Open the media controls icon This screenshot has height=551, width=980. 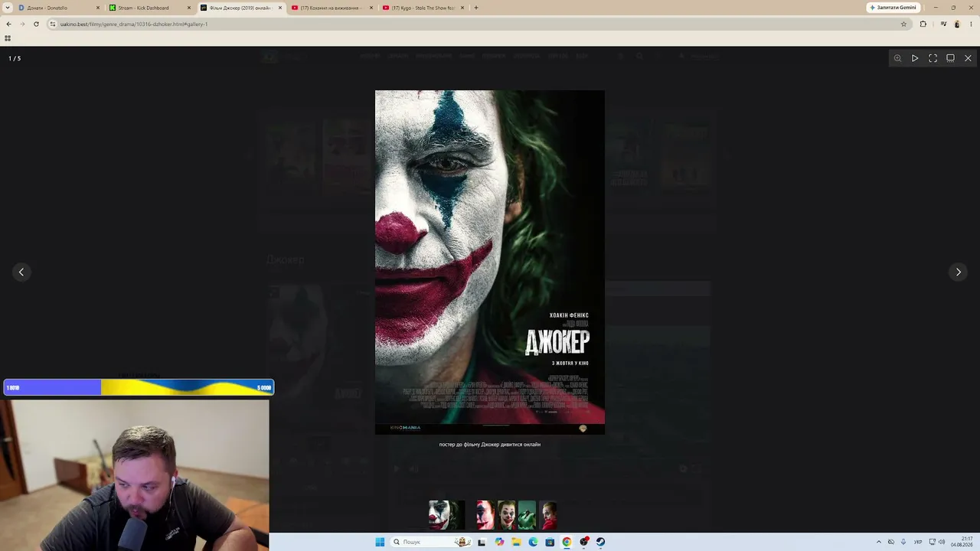[944, 24]
